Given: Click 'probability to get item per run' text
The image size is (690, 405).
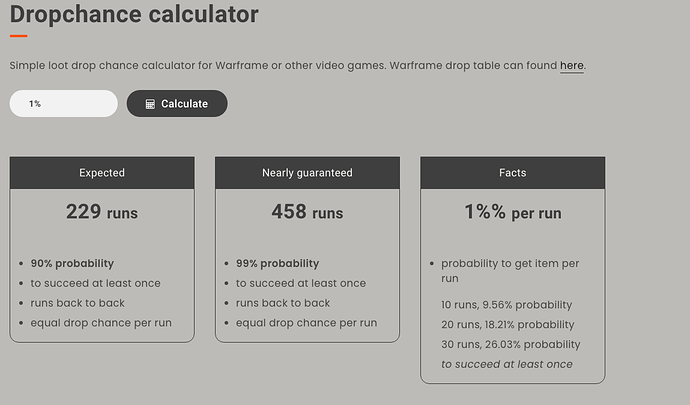Looking at the screenshot, I should click(509, 264).
